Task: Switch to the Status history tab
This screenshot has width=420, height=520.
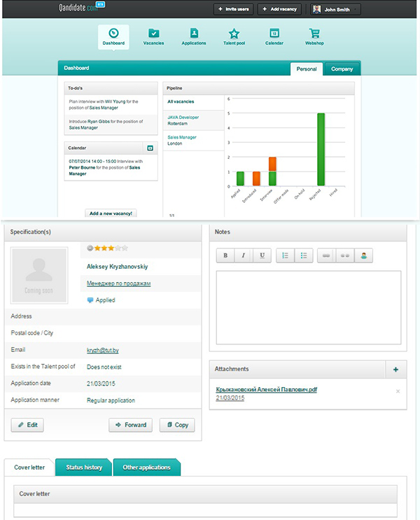Action: [x=84, y=468]
